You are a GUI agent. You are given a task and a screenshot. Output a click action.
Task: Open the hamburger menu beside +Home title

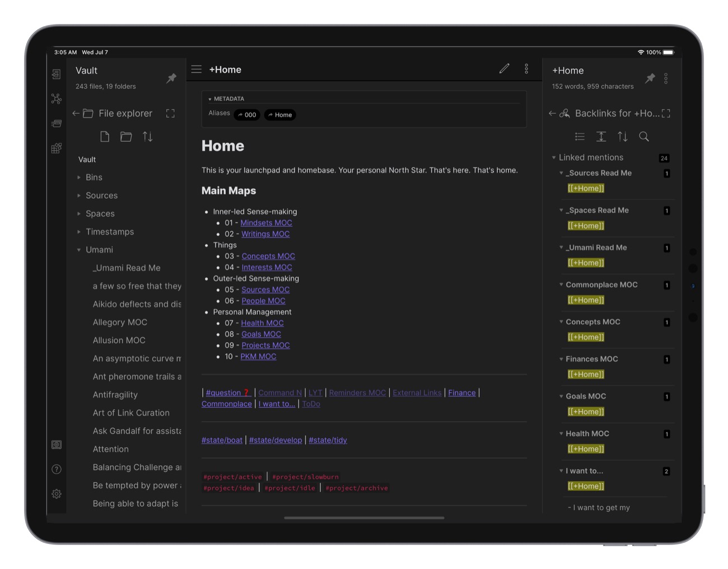[197, 69]
